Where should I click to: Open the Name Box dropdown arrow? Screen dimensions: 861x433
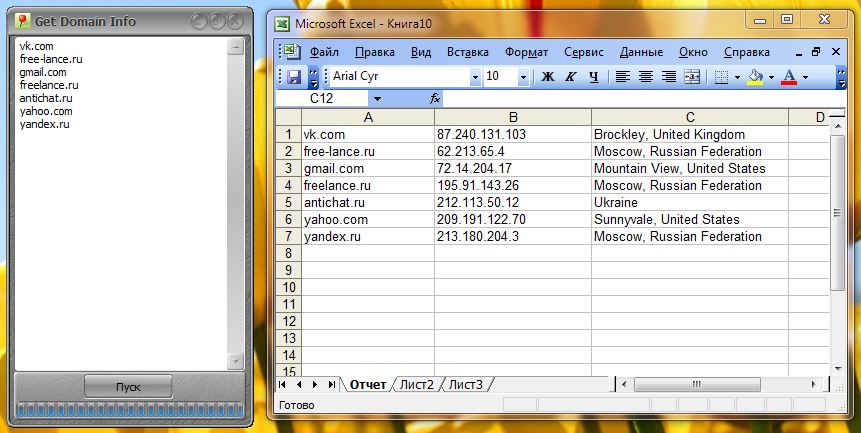pyautogui.click(x=377, y=99)
